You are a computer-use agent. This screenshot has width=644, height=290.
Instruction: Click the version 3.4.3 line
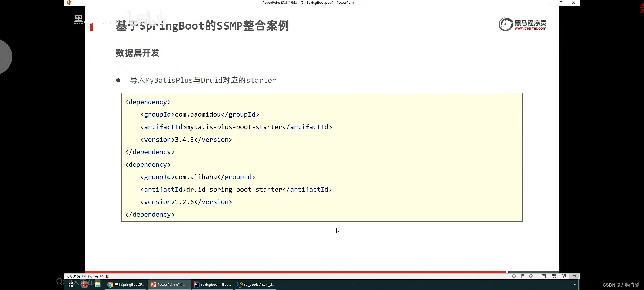tap(186, 140)
